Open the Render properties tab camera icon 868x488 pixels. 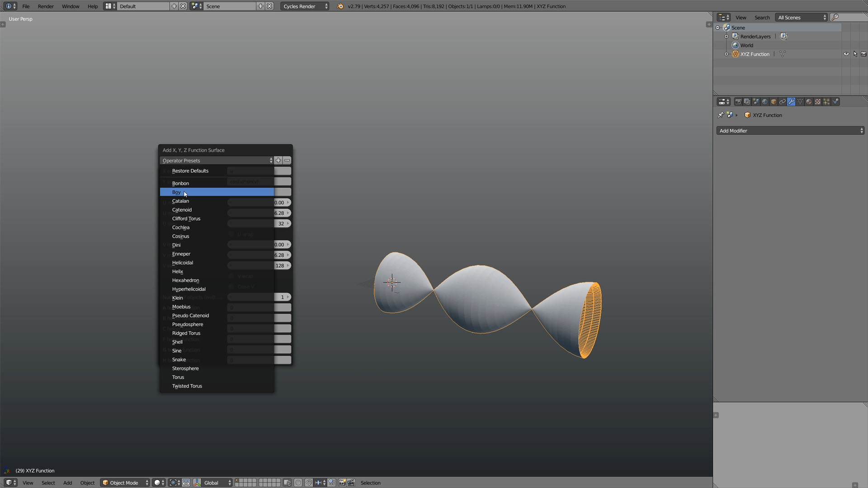738,102
